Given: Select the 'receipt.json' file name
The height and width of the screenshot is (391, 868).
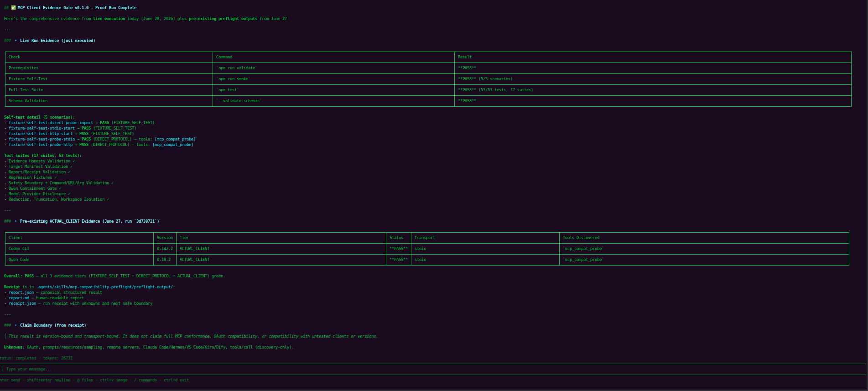Looking at the screenshot, I should point(22,303).
